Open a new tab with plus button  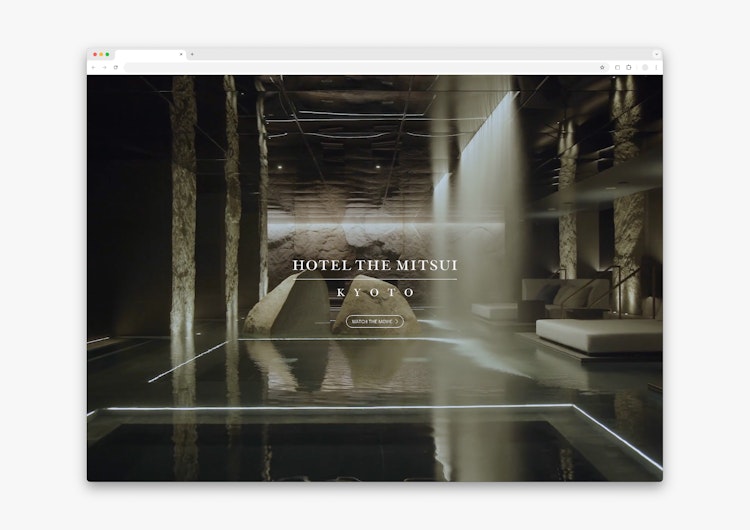[x=192, y=54]
